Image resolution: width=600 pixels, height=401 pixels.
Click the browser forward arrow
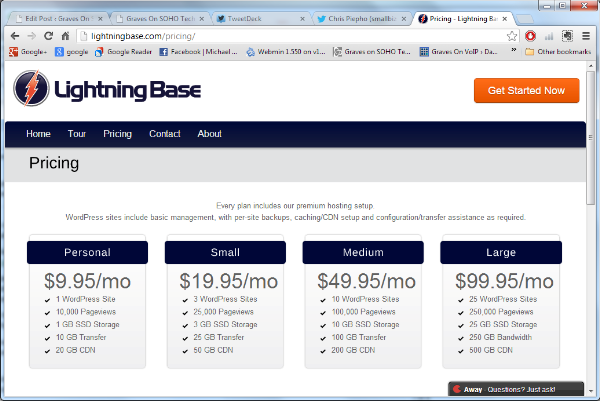click(x=31, y=36)
